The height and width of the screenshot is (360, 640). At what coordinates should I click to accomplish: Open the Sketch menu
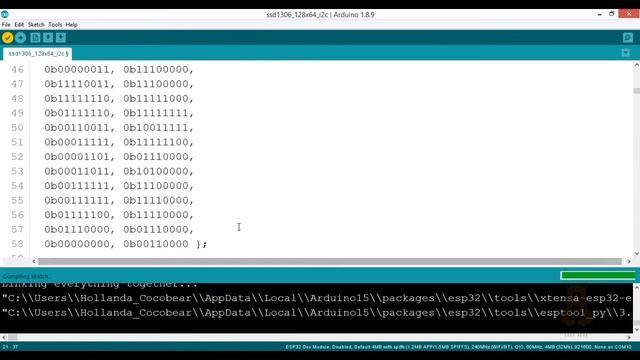point(36,24)
